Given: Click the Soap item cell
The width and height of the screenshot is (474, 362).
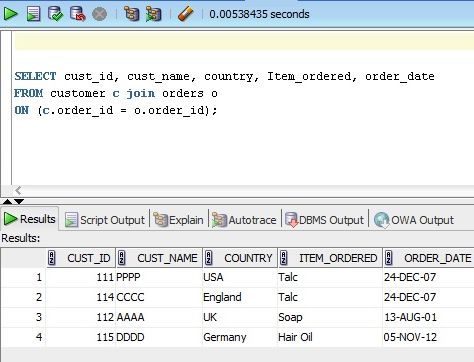Looking at the screenshot, I should point(330,317).
